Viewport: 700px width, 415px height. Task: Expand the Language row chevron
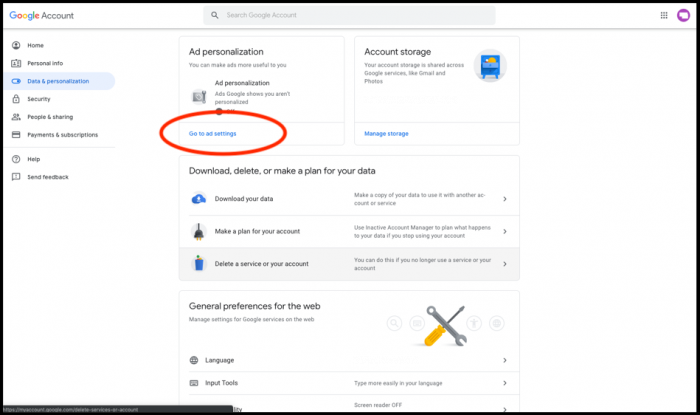(505, 361)
